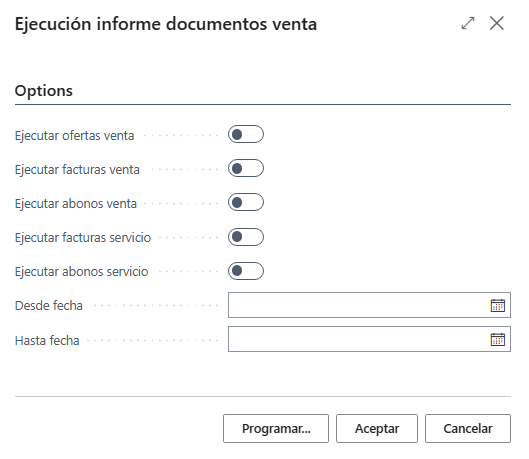
Task: Collapse the Options section header
Action: click(x=44, y=91)
